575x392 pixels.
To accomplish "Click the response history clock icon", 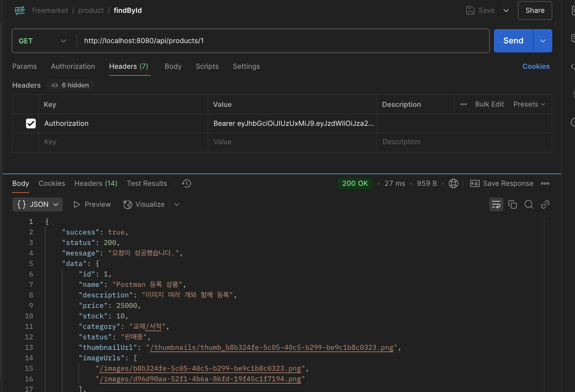I will click(186, 183).
